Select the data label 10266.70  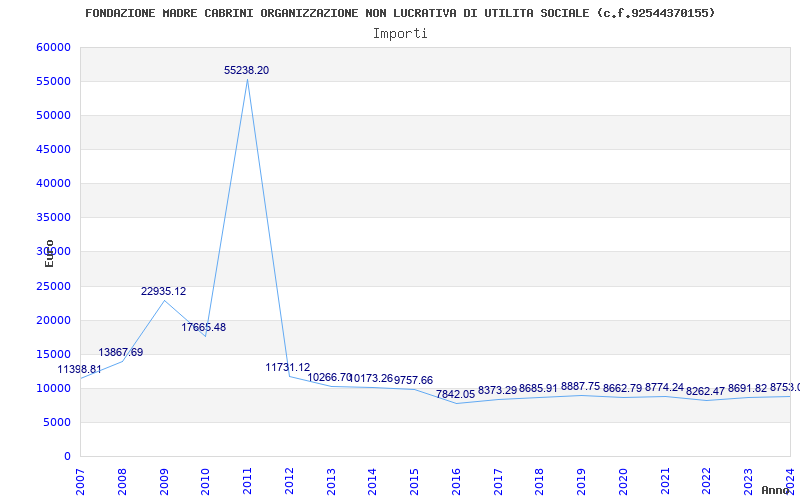[330, 378]
